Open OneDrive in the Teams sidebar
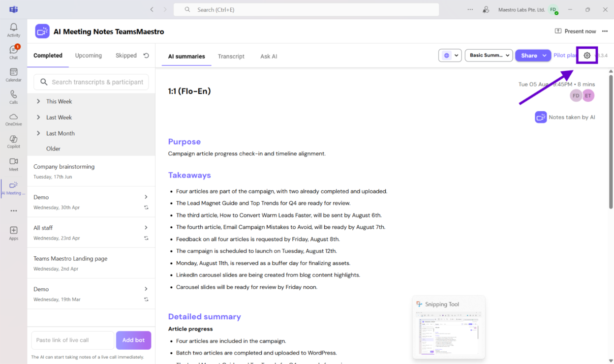This screenshot has width=614, height=364. (x=13, y=120)
